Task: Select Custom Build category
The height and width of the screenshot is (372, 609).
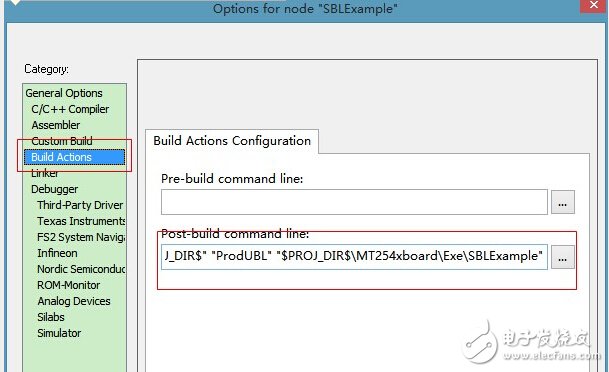Action: click(x=62, y=141)
